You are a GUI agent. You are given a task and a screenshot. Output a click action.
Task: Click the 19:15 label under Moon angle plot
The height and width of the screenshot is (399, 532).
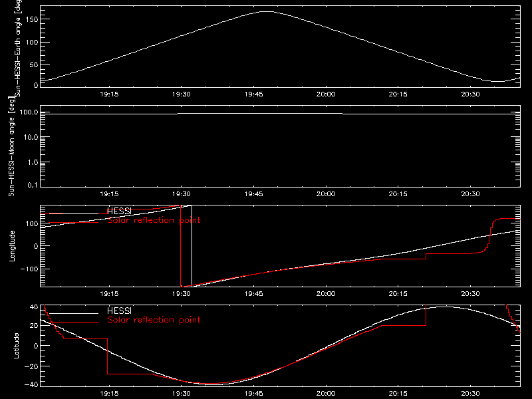coord(109,194)
